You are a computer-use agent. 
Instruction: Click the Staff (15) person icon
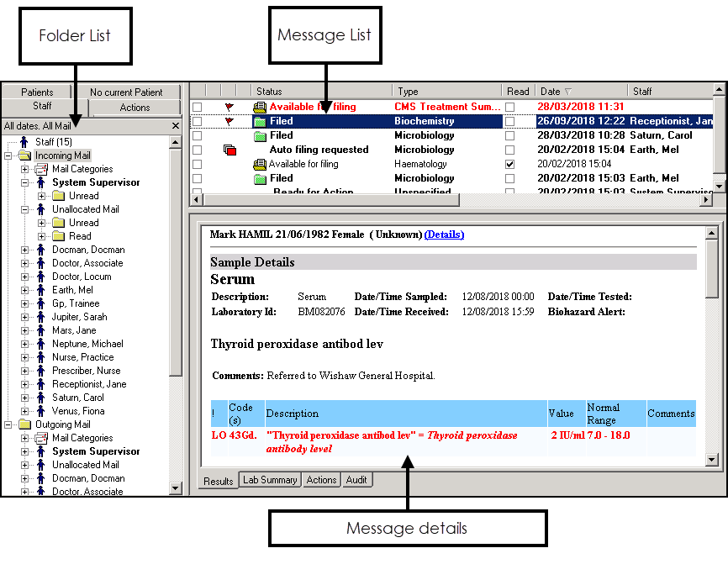(x=24, y=142)
